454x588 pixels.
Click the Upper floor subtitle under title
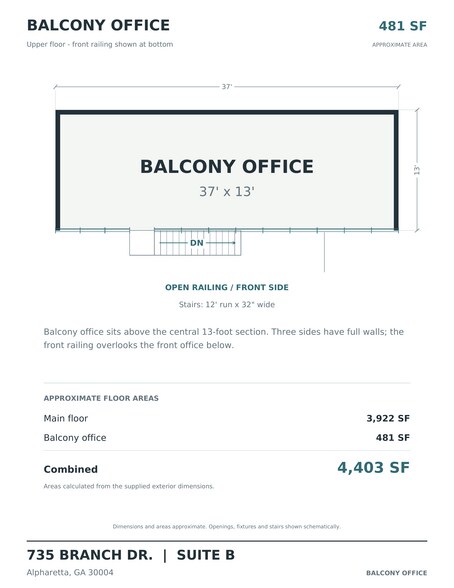coord(100,44)
